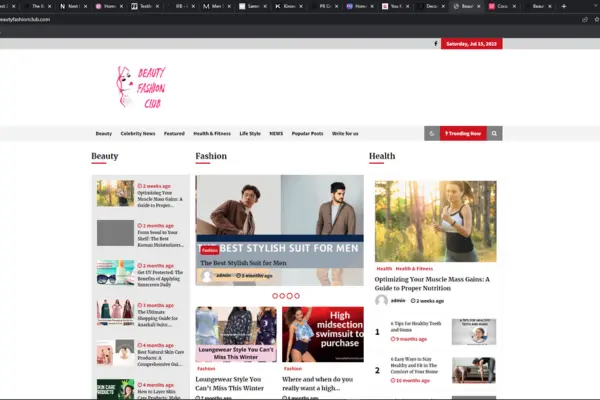The image size is (600, 400).
Task: Open the search magnifier icon in the navigation bar
Action: tap(494, 134)
